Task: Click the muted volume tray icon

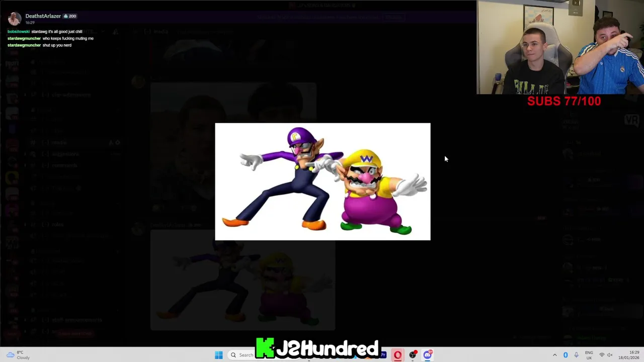Action: pyautogui.click(x=610, y=355)
